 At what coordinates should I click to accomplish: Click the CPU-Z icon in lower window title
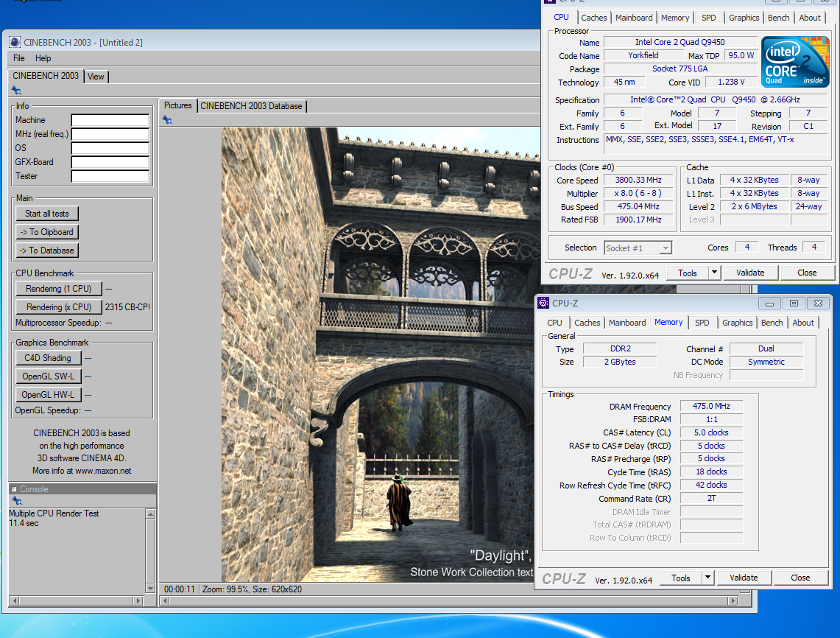[x=543, y=303]
